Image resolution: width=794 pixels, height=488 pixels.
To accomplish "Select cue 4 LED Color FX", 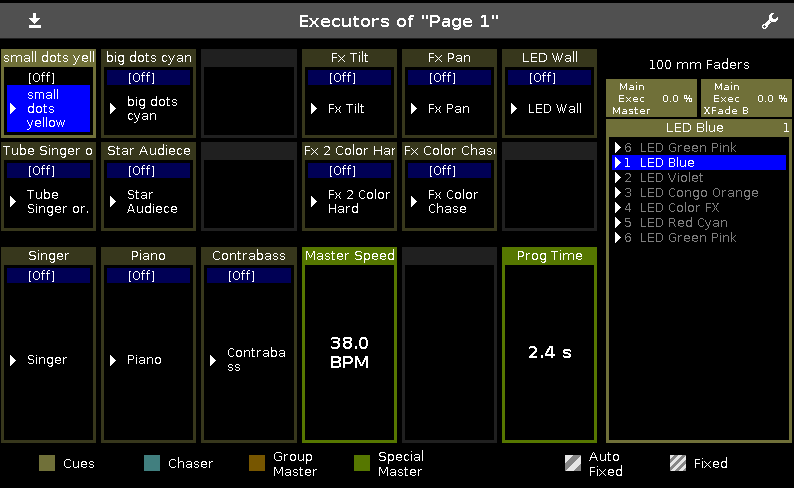I will (x=686, y=208).
